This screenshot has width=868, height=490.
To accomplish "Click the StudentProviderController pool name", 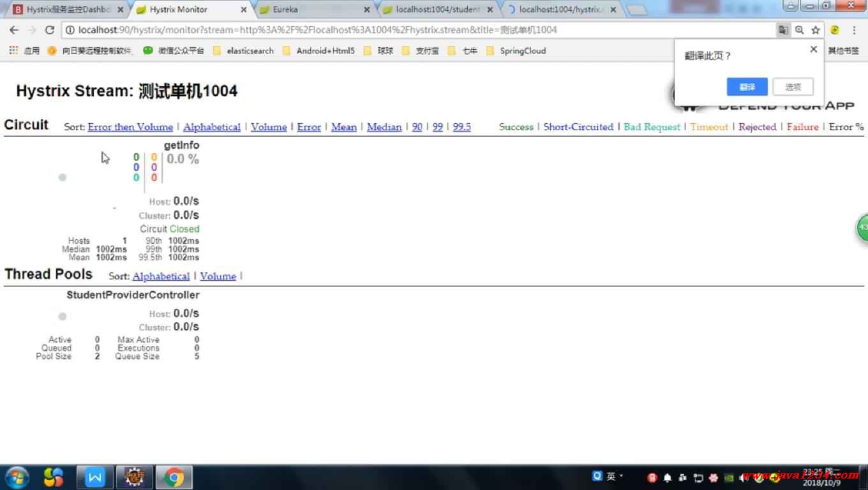I will click(133, 295).
